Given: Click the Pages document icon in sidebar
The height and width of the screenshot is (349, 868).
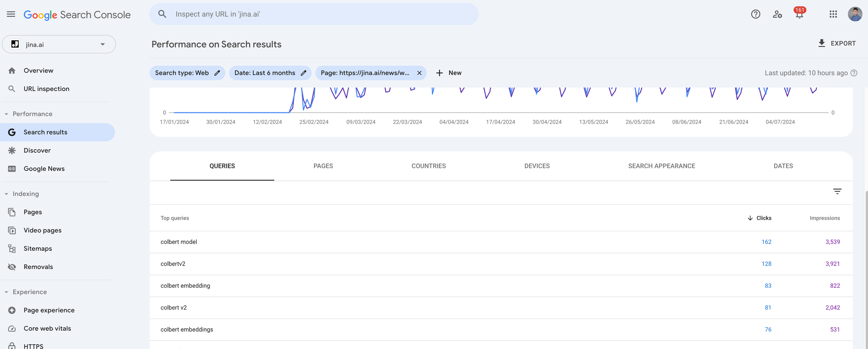Looking at the screenshot, I should click(12, 212).
